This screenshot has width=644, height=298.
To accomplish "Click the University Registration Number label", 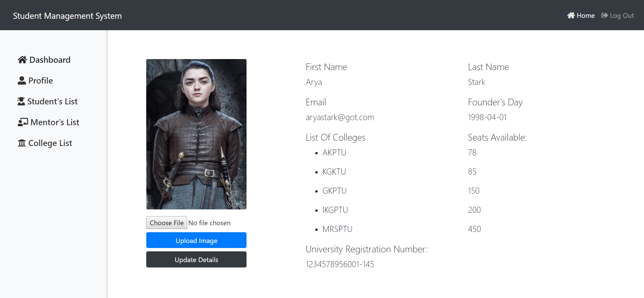I will (x=367, y=249).
